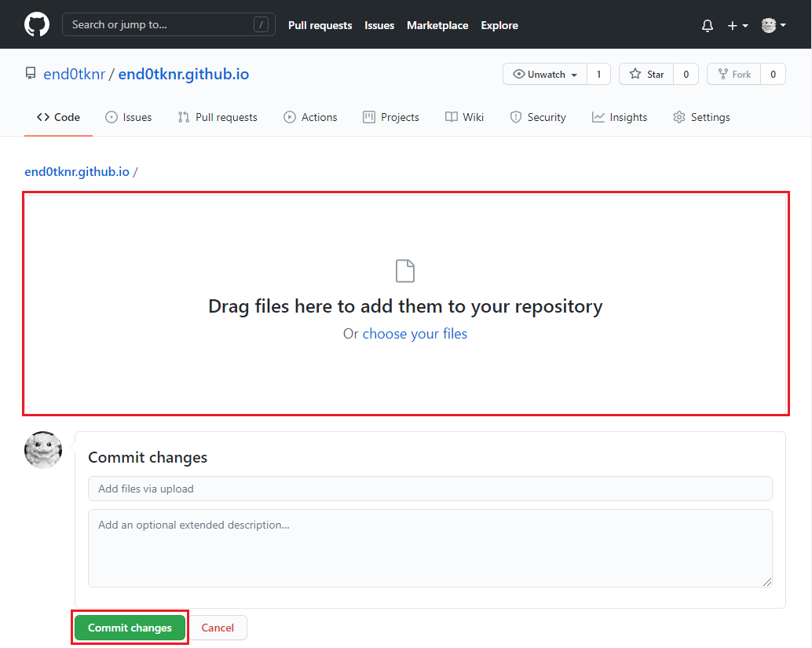Click the Code angle-brackets icon

click(x=43, y=118)
